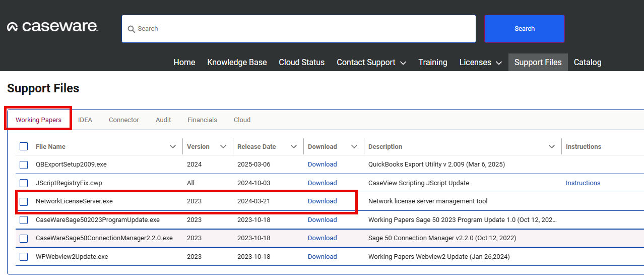
Task: Open the Cloud Status page
Action: click(x=302, y=63)
